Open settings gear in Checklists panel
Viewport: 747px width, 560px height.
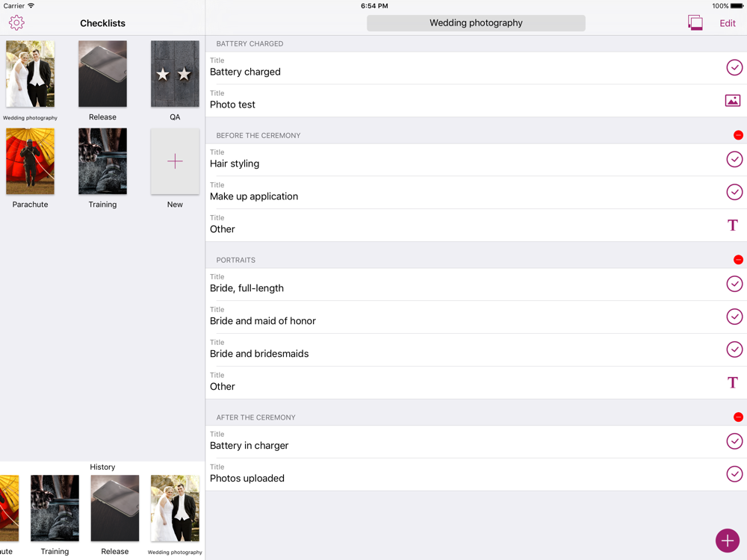tap(16, 22)
